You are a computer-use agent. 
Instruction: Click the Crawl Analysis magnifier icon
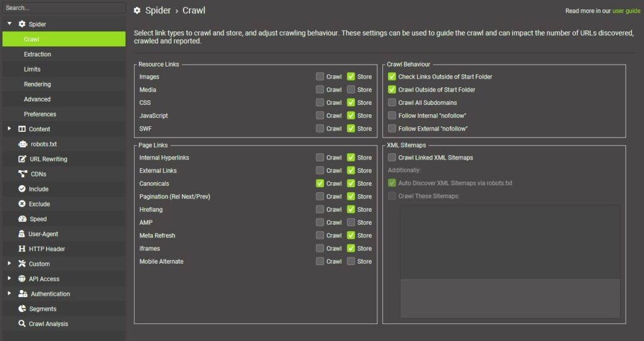pyautogui.click(x=22, y=324)
